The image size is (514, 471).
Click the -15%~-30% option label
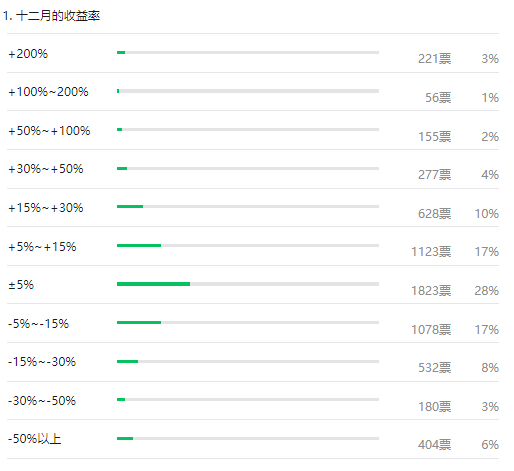pyautogui.click(x=42, y=362)
